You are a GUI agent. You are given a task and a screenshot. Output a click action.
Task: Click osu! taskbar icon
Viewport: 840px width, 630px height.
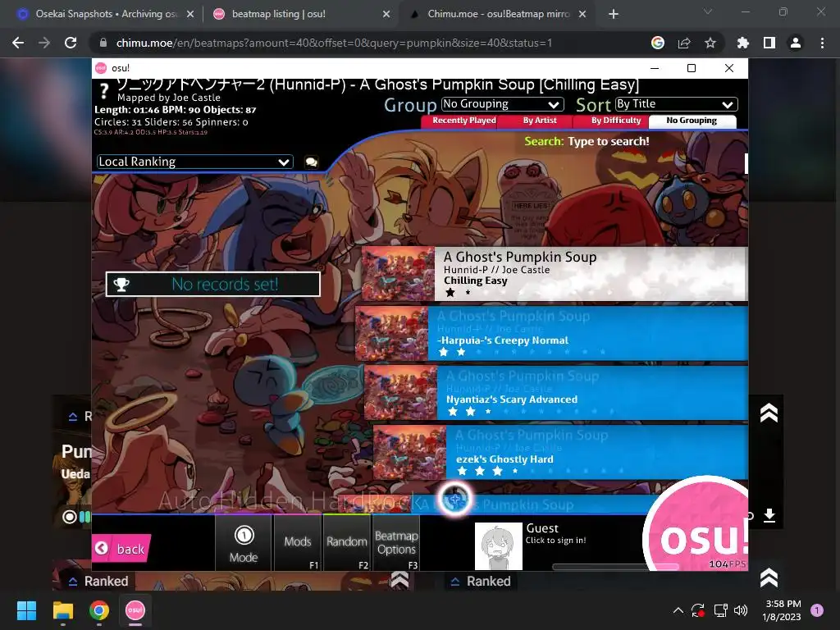click(135, 610)
